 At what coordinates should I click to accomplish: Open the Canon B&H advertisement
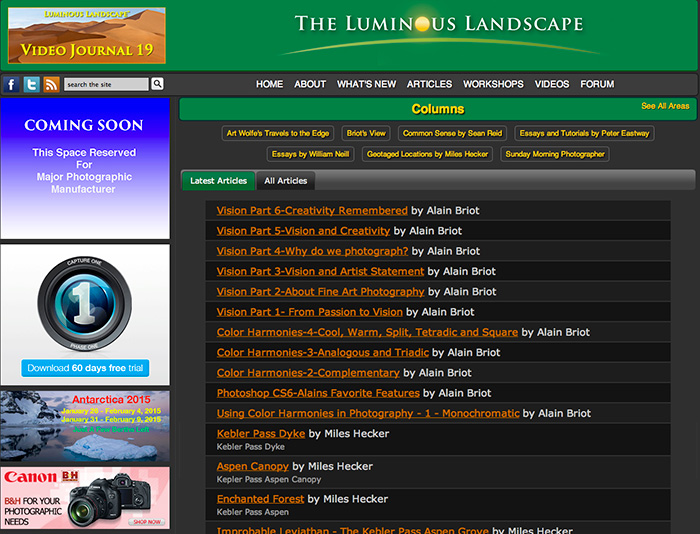85,498
